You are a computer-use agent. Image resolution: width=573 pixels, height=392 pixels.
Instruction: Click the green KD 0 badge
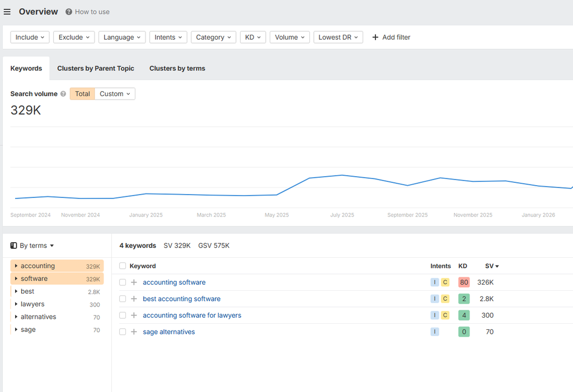point(464,332)
